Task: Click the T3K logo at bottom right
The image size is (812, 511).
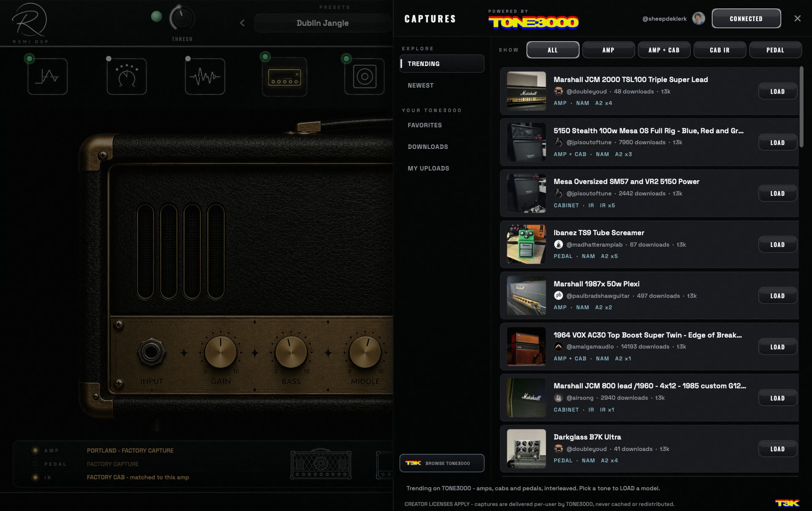Action: [787, 503]
